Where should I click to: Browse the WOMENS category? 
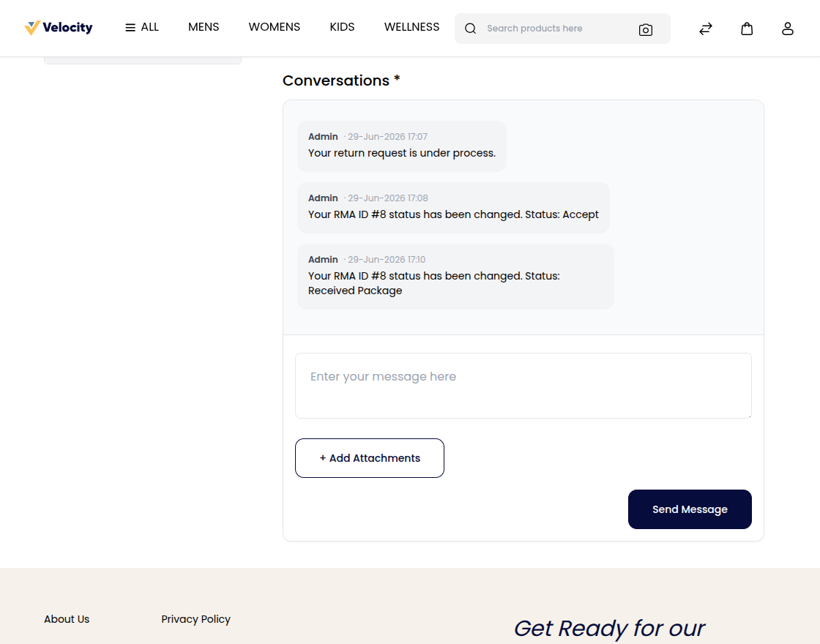[274, 27]
